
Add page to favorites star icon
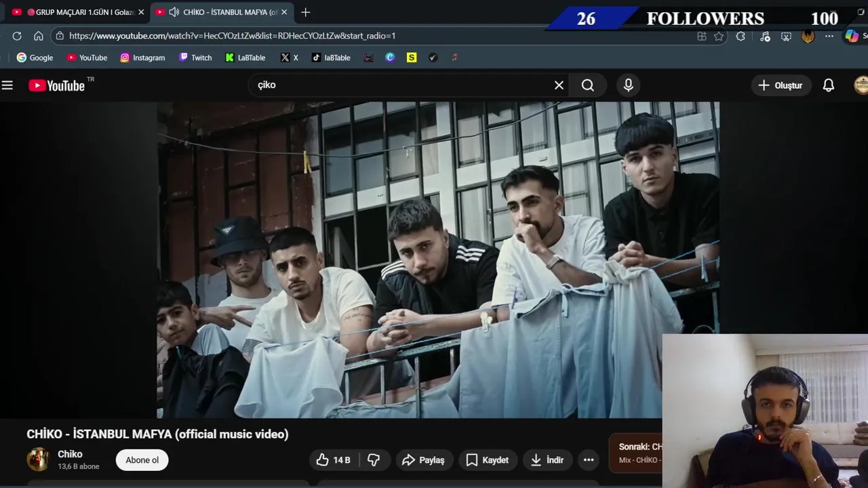click(x=719, y=37)
